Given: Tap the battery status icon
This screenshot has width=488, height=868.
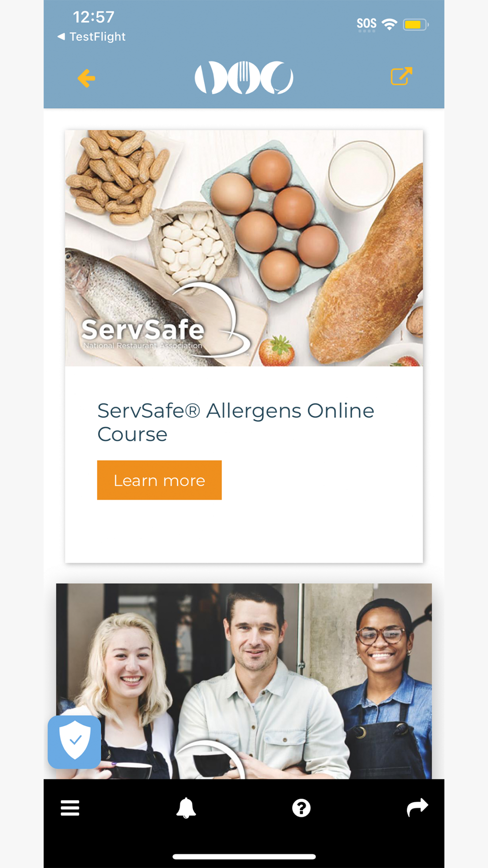Looking at the screenshot, I should click(x=416, y=24).
